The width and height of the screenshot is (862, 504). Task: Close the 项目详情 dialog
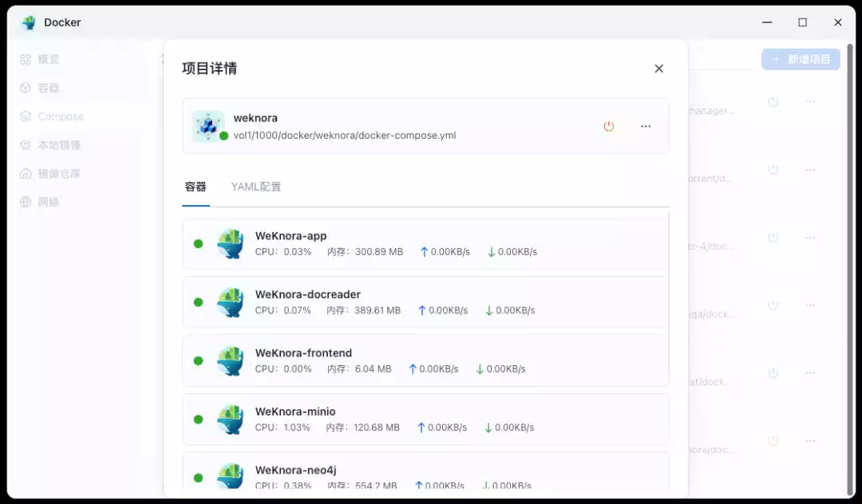point(658,69)
